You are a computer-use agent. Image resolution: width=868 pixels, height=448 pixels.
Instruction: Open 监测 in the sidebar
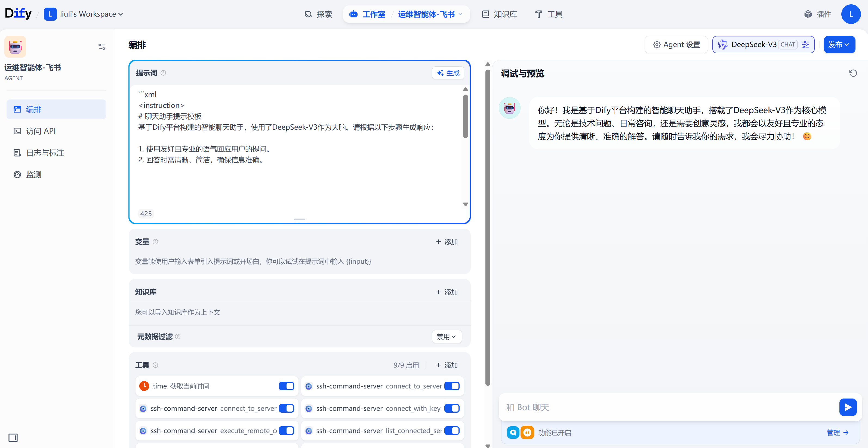pos(56,174)
